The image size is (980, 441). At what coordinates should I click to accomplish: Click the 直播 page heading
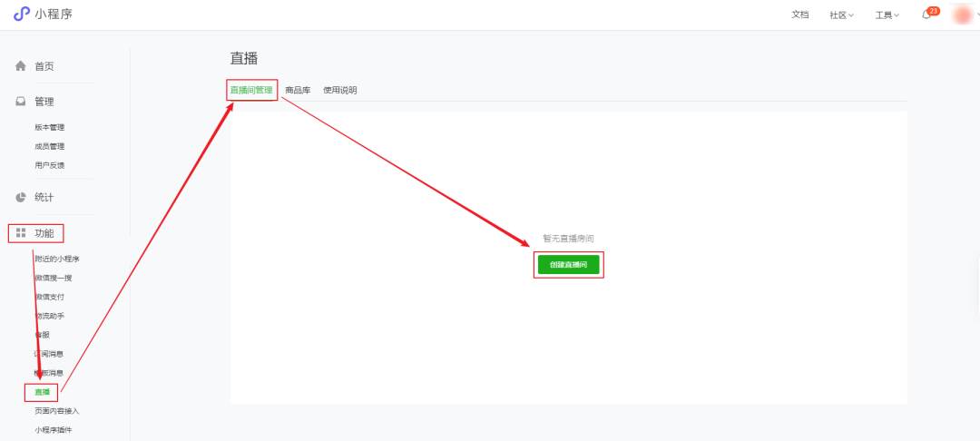tap(244, 59)
